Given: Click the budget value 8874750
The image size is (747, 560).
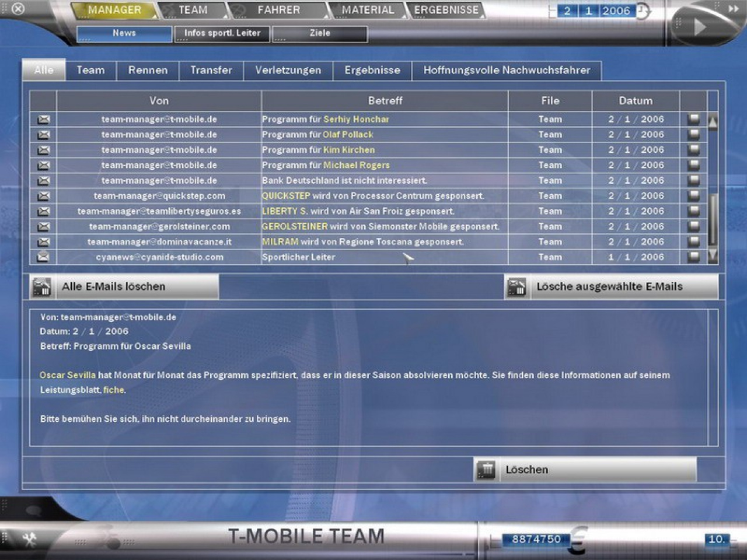Looking at the screenshot, I should (x=536, y=540).
